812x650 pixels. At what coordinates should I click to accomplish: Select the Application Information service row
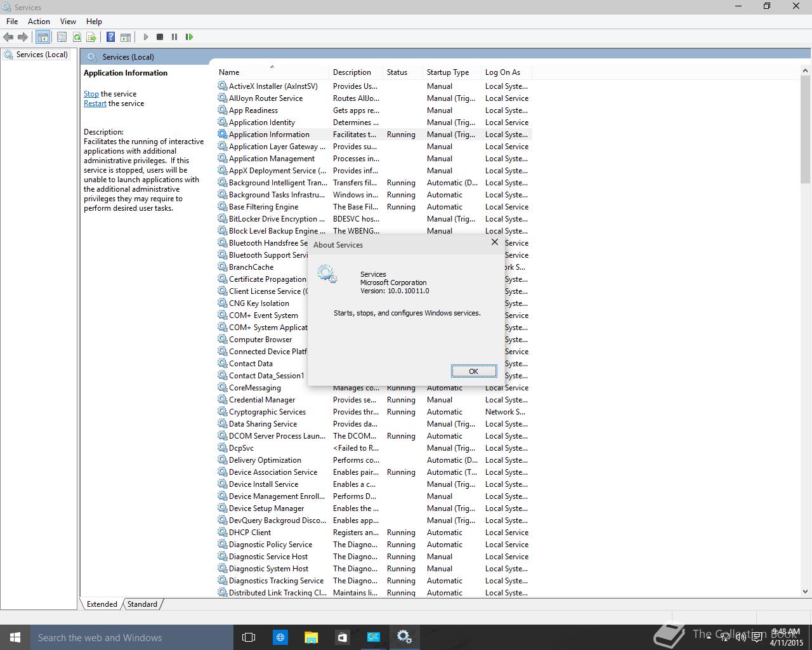point(374,135)
